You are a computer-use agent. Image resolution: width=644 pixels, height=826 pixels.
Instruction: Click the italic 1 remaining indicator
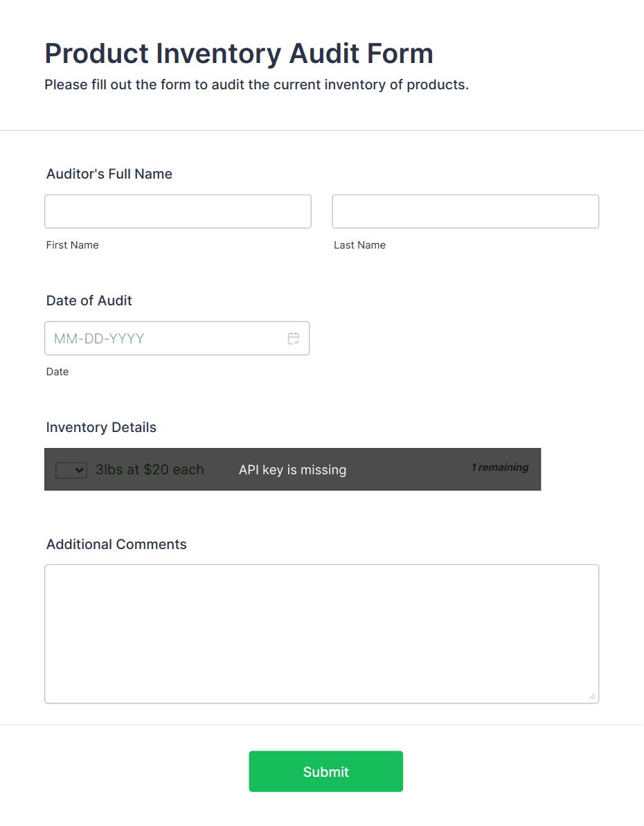[499, 467]
